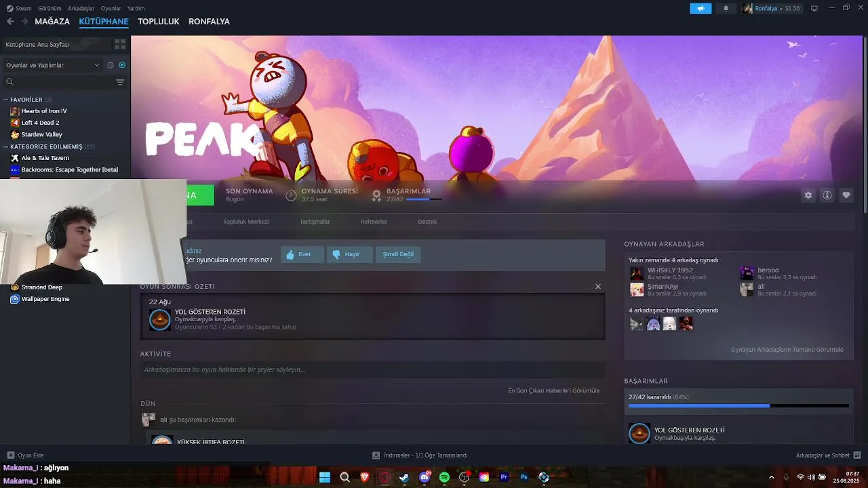Open RONFALYA profile tab
The height and width of the screenshot is (488, 868).
pos(209,22)
